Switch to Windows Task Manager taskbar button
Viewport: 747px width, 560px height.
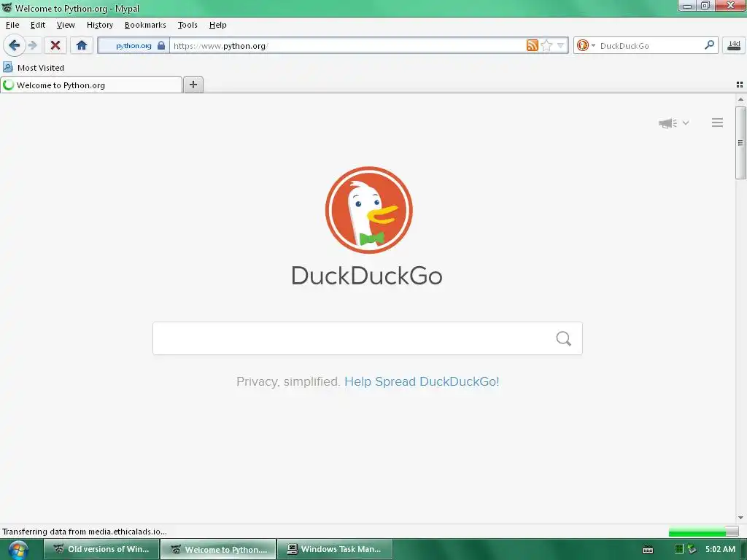tap(335, 549)
